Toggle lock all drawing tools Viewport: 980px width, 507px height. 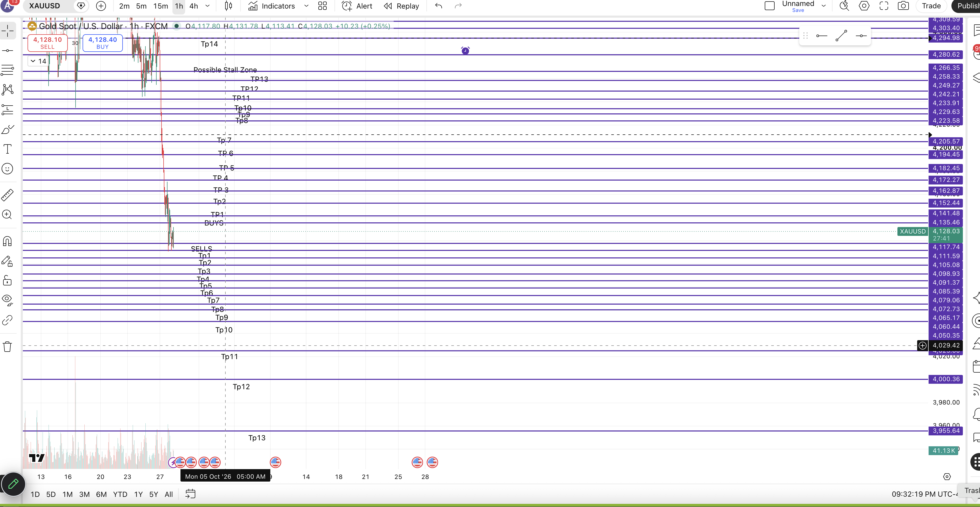(8, 280)
